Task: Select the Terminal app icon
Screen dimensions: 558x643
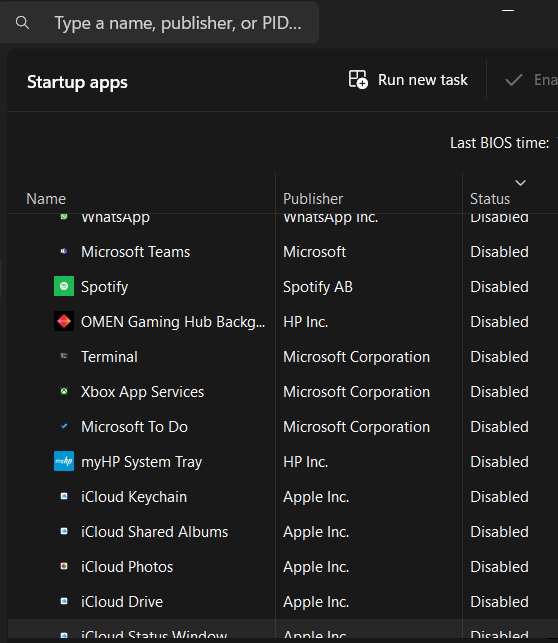Action: coord(64,356)
